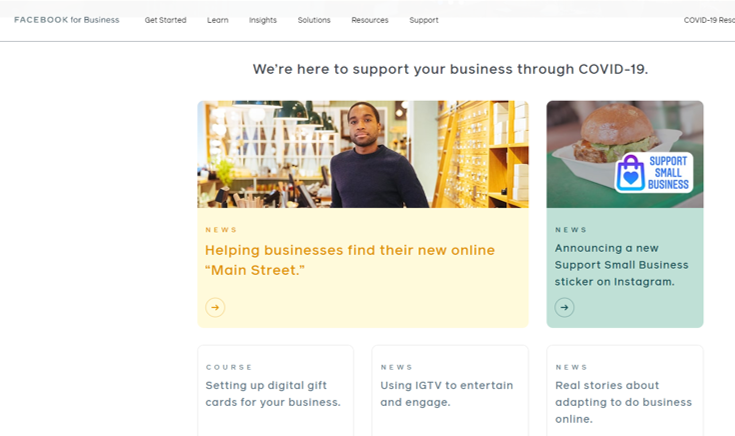
Task: Open 'Real stories about adapting' news card
Action: coord(625,391)
